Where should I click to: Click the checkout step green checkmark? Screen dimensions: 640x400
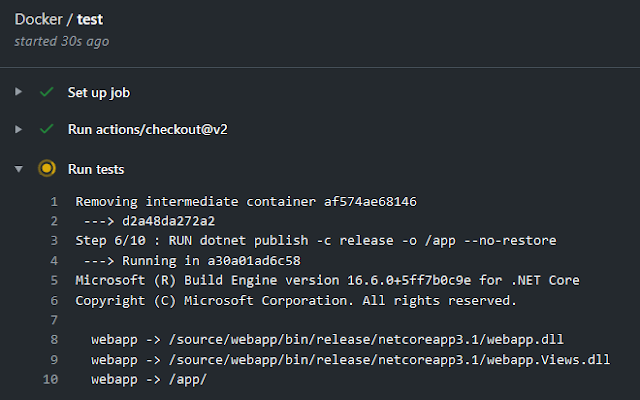46,130
